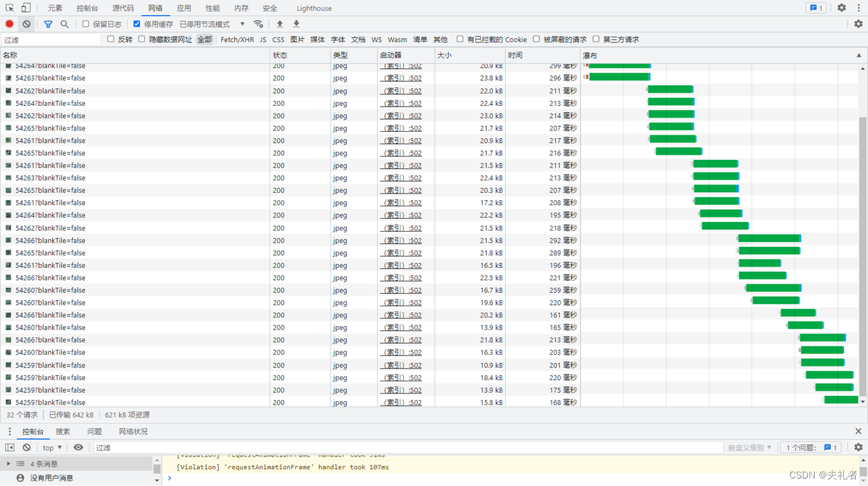Screen dimensions: 868x486
Task: Open the initiator link in the 10.9 kB row
Action: (401, 365)
